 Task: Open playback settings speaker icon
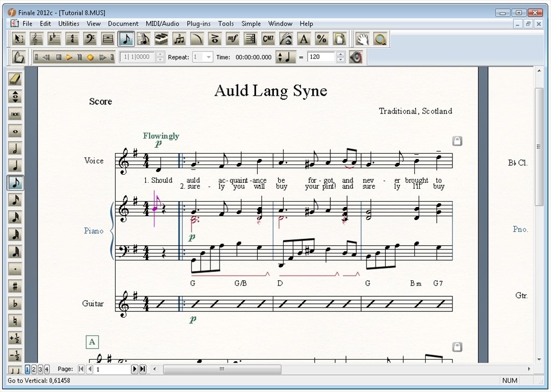tap(356, 57)
